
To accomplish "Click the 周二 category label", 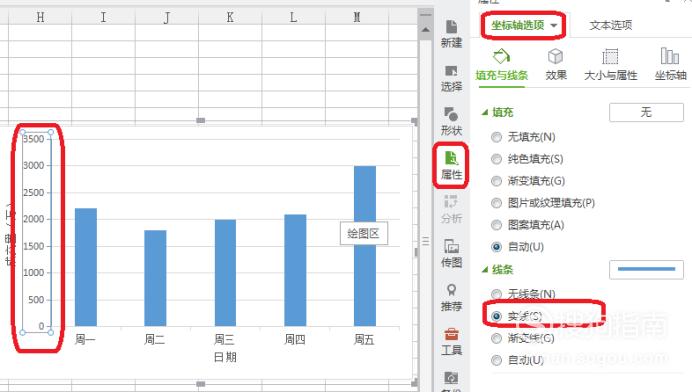I will click(155, 339).
